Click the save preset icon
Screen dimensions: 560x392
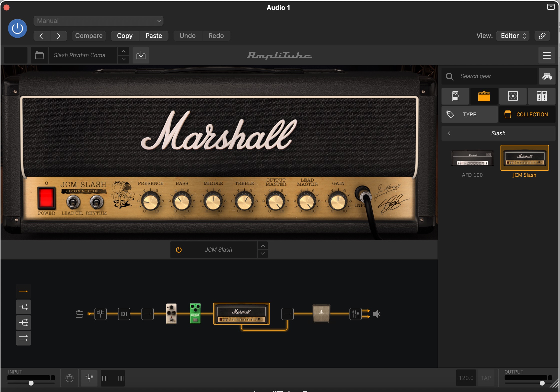click(141, 55)
